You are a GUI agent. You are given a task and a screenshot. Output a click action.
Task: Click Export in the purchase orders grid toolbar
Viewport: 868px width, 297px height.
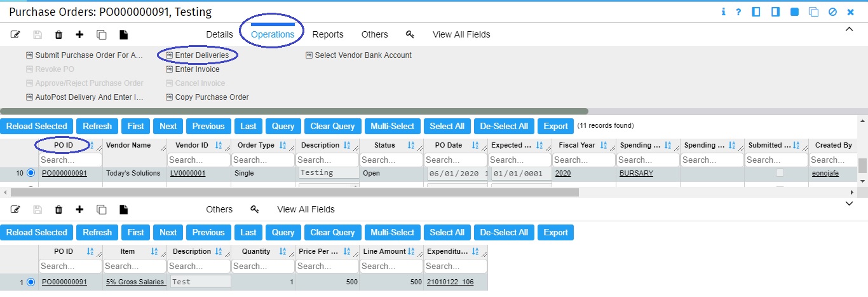pos(555,126)
